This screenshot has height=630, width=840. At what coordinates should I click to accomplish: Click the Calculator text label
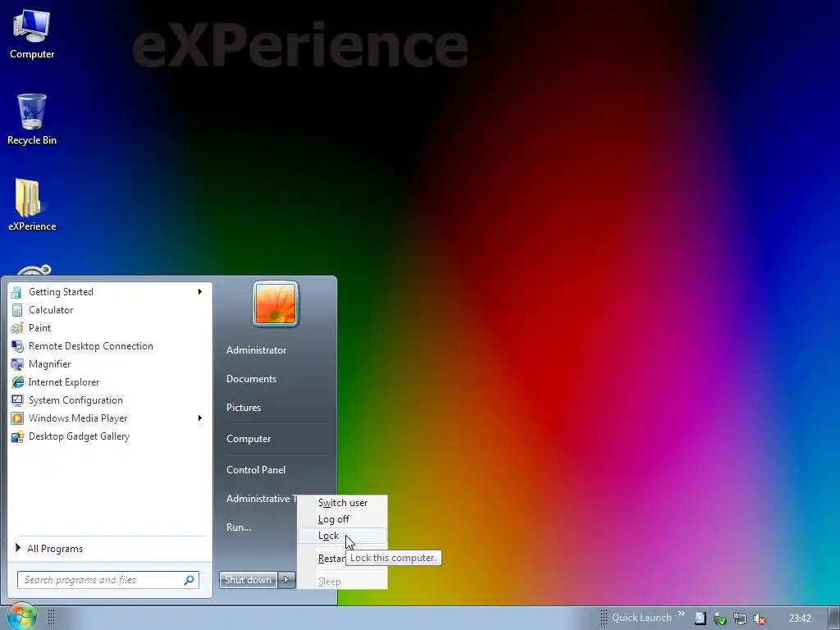click(x=51, y=310)
